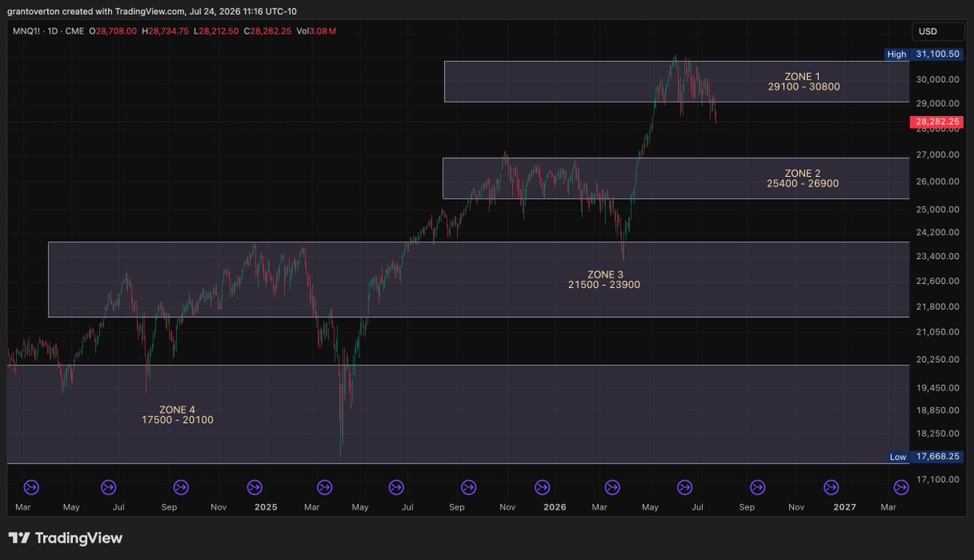
Task: Click the 23,400.00 price axis label
Action: coord(938,256)
